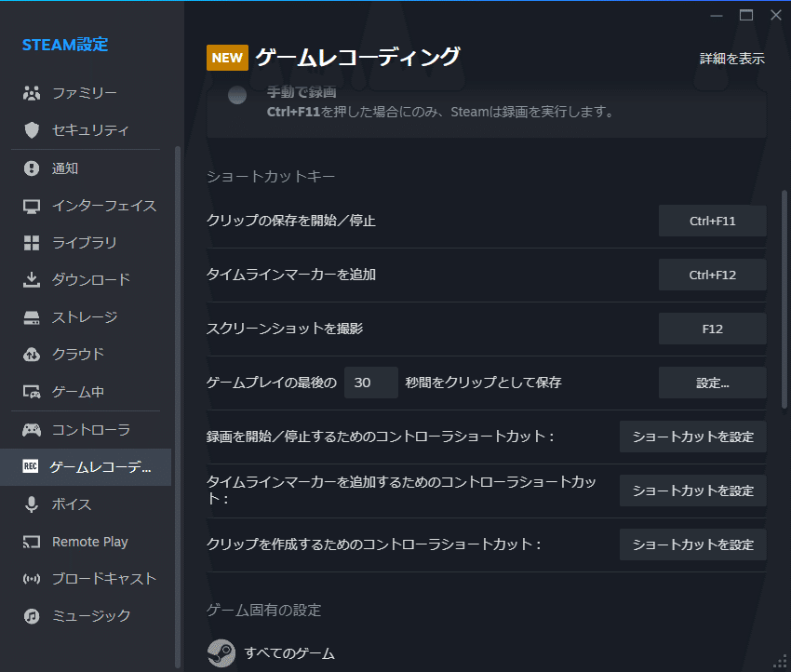Image resolution: width=791 pixels, height=672 pixels.
Task: Click the Remote Play cast icon
Action: 32,542
